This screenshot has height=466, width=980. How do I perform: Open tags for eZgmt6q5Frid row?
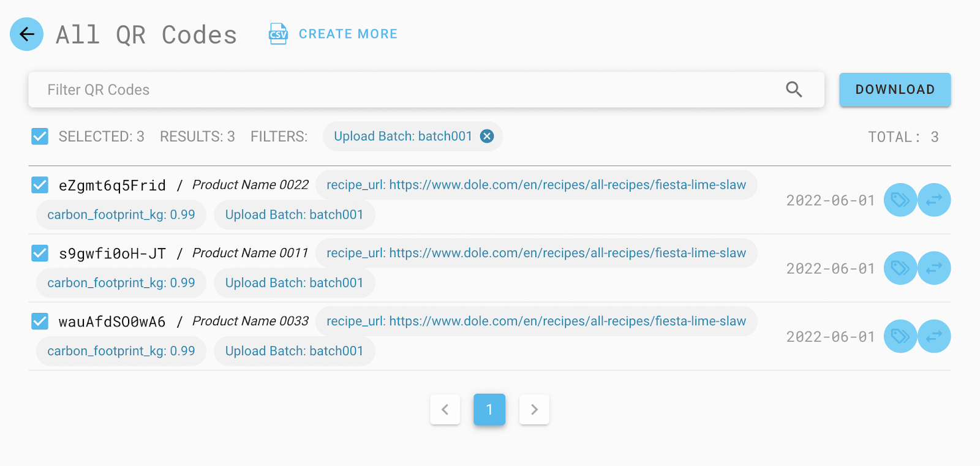coord(900,200)
